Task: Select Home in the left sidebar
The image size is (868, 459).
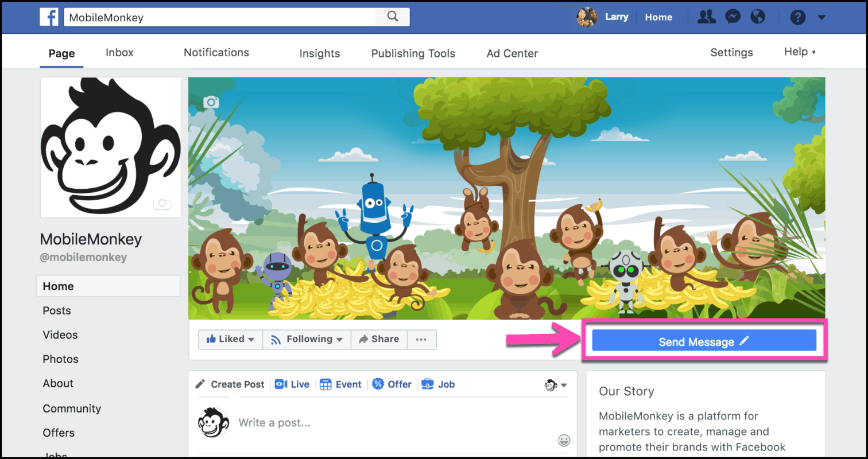Action: [108, 286]
